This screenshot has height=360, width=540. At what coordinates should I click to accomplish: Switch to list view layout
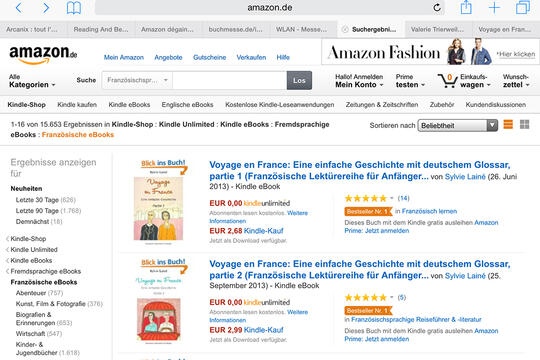(508, 124)
